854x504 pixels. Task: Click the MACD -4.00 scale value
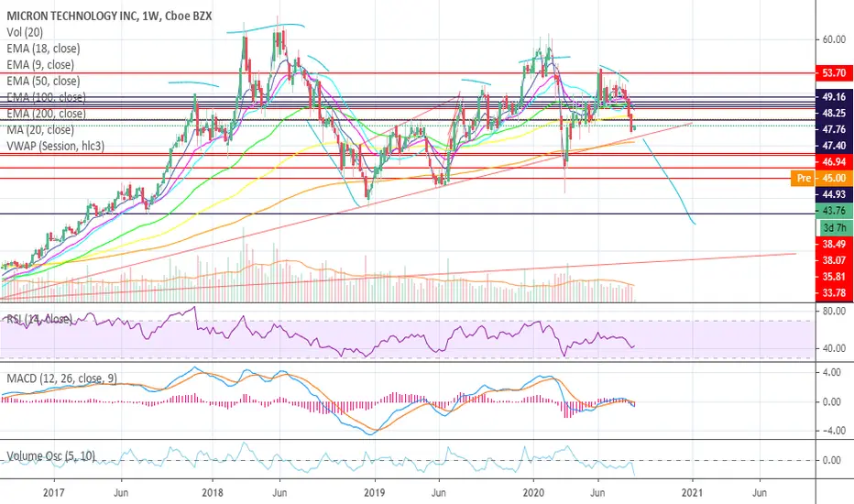coord(834,431)
